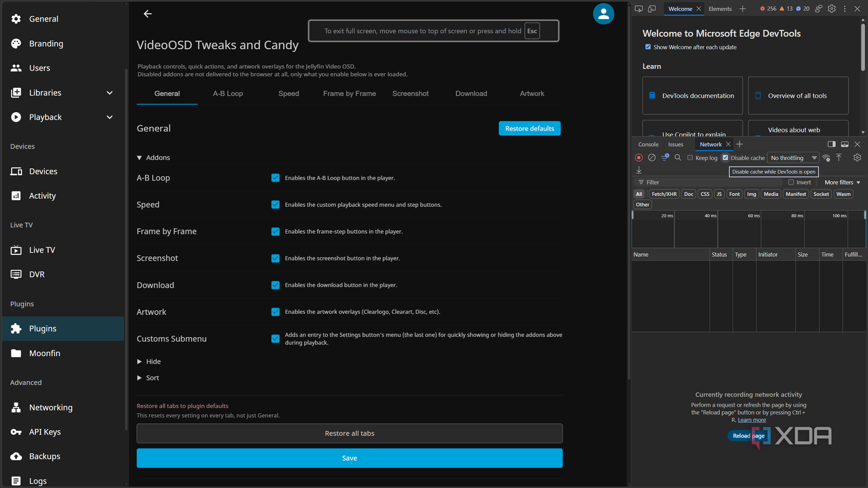The image size is (868, 488).
Task: Click the API Keys key icon
Action: coord(16,432)
